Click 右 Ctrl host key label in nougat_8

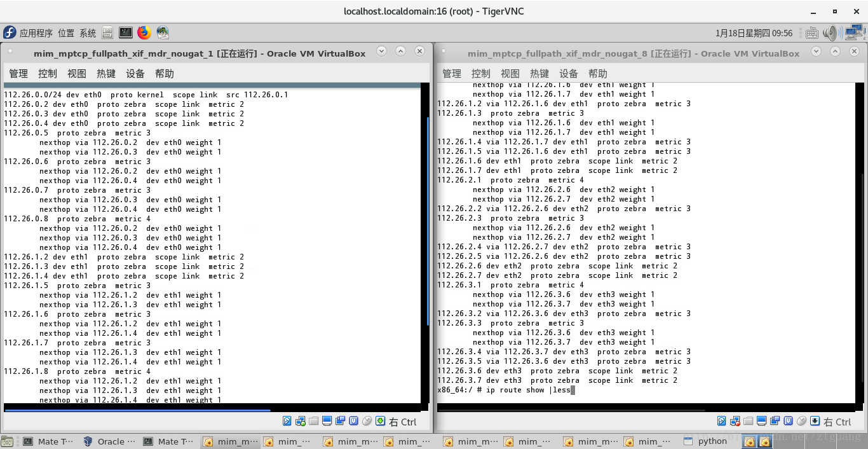837,422
